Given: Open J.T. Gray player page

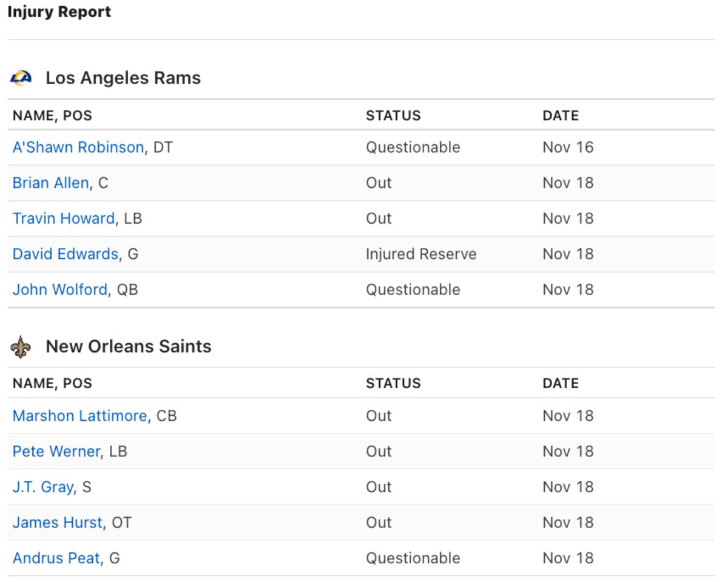Looking at the screenshot, I should 43,487.
